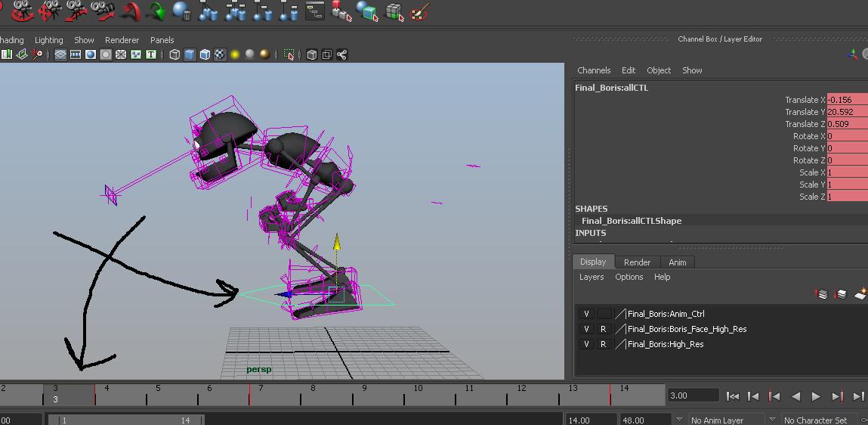Click the camera tumble tool shelf icon
Screen dimensions: 868x425
(21, 10)
